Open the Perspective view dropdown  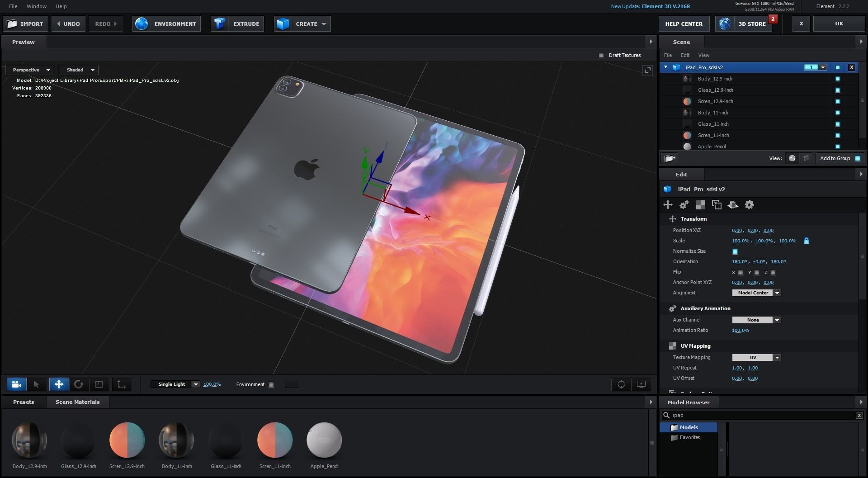[30, 70]
